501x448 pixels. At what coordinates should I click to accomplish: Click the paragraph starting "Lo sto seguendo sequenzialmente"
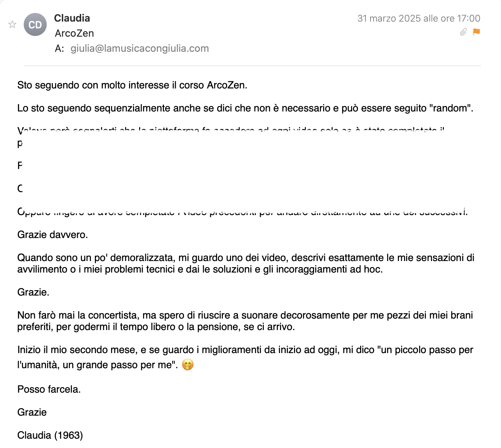[245, 108]
